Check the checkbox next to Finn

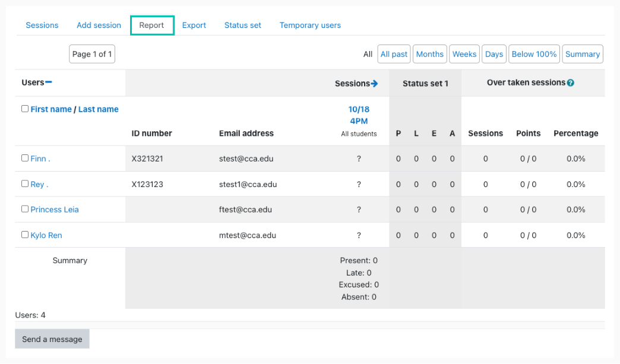tap(24, 158)
